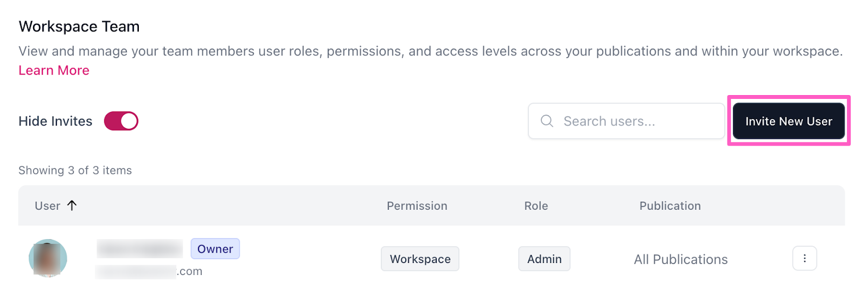
Task: Click the blurred owner name
Action: tap(140, 249)
